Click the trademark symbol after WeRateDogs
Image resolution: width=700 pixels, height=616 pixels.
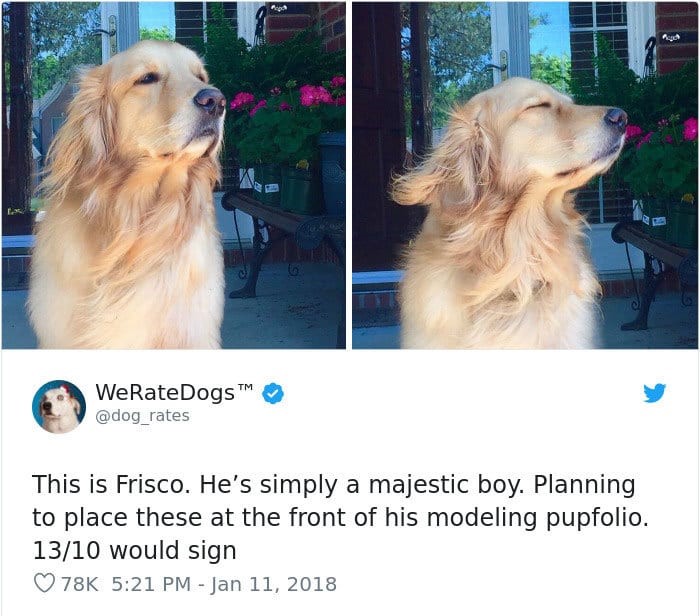point(246,387)
